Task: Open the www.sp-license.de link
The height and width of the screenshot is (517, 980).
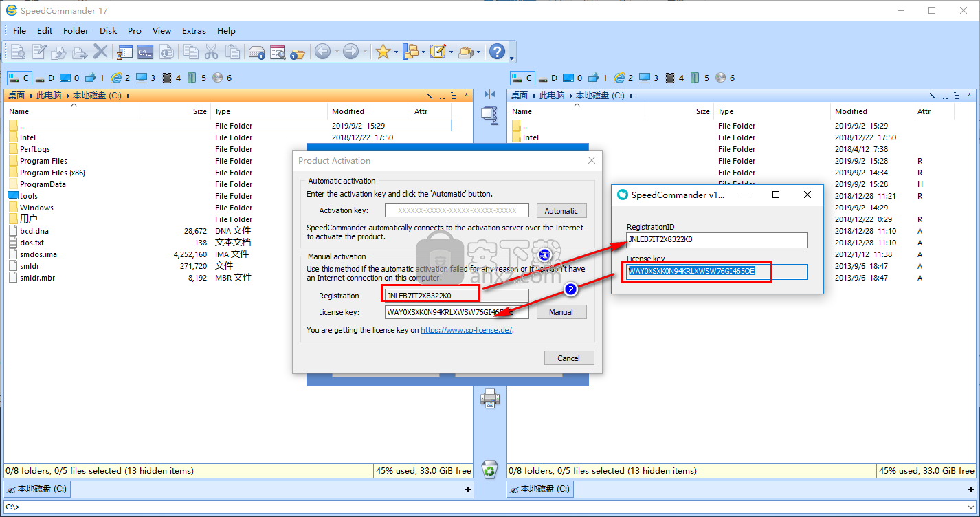Action: (x=466, y=330)
